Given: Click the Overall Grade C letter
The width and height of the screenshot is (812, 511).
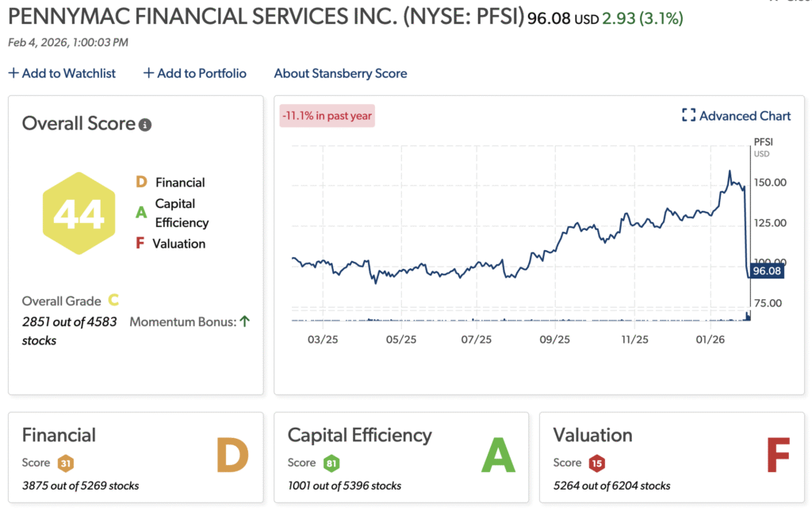Looking at the screenshot, I should click(x=113, y=301).
